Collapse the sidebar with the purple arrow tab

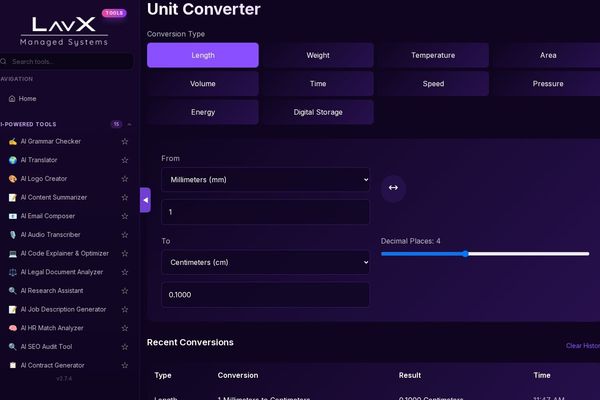pos(145,200)
